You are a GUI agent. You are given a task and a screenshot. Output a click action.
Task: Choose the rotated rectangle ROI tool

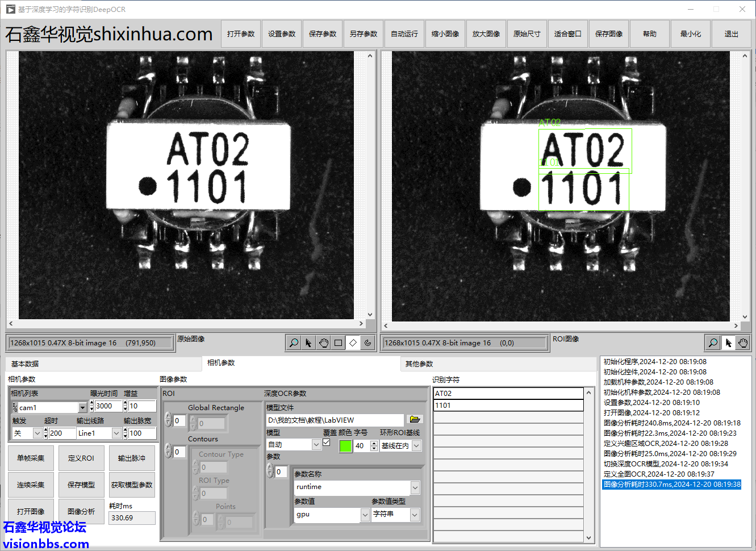click(353, 343)
